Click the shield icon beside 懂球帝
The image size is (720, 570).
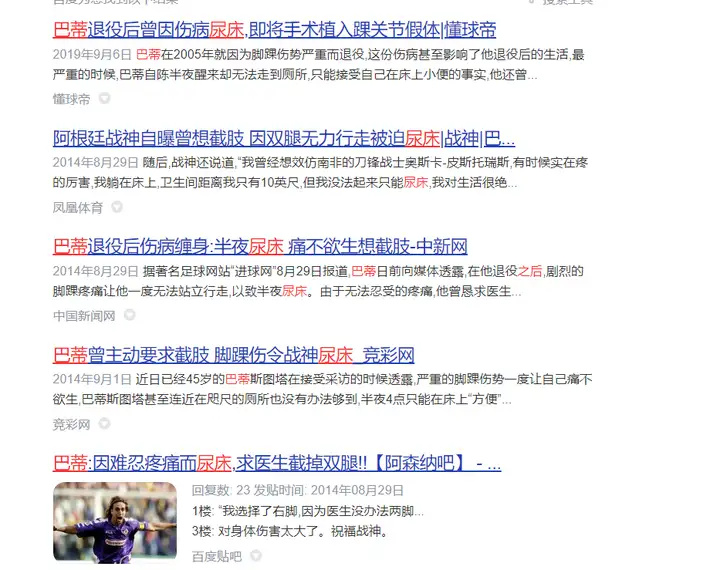point(105,98)
